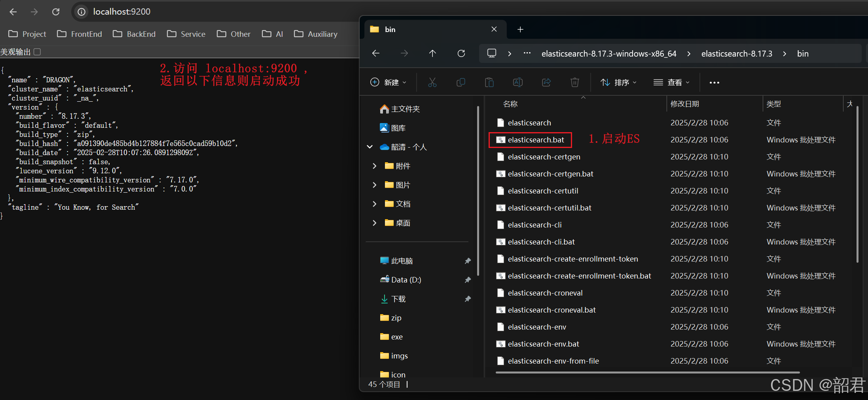This screenshot has width=868, height=400.
Task: Open the exe folder in sidebar
Action: (391, 337)
